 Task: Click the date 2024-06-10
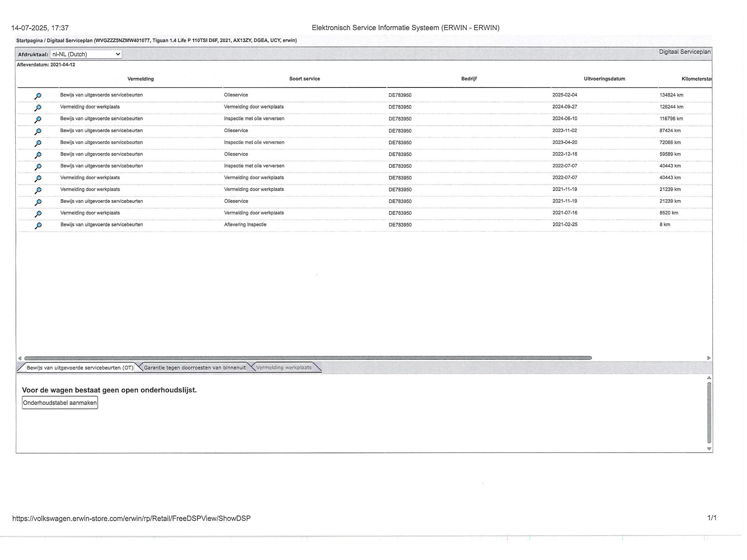565,119
